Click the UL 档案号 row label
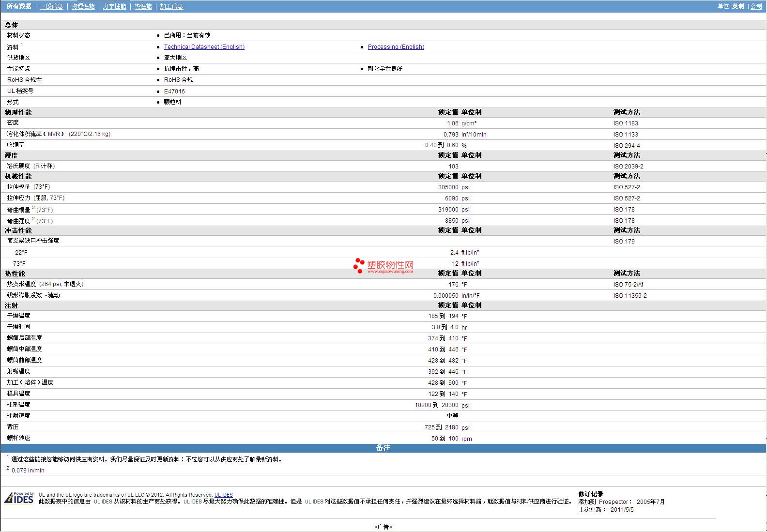Image resolution: width=767 pixels, height=532 pixels. (20, 91)
